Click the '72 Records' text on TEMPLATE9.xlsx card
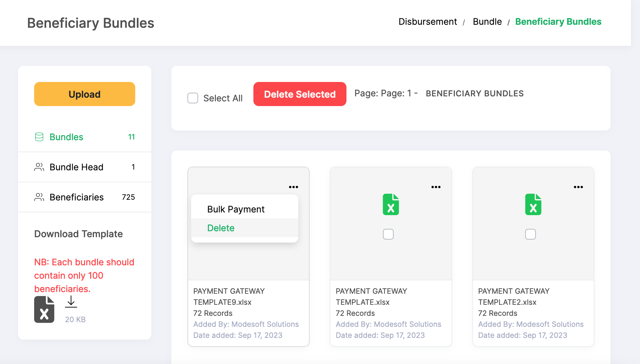Screen dimensions: 640x364 (x=213, y=313)
